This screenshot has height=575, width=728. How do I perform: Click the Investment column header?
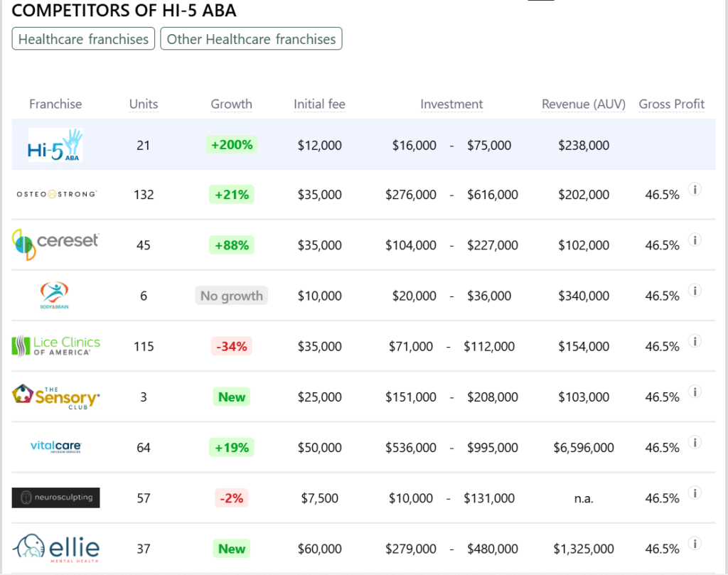tap(451, 104)
